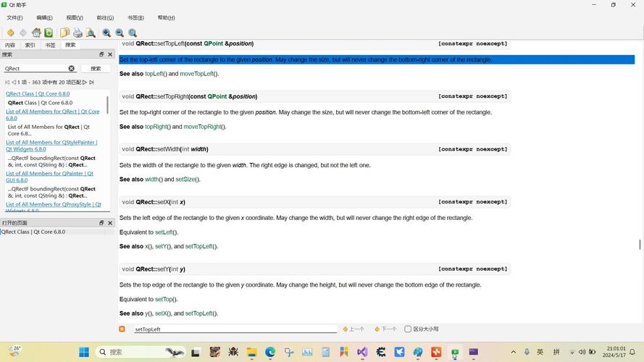This screenshot has width=644, height=362.
Task: Find previous match with 上一个
Action: point(354,329)
